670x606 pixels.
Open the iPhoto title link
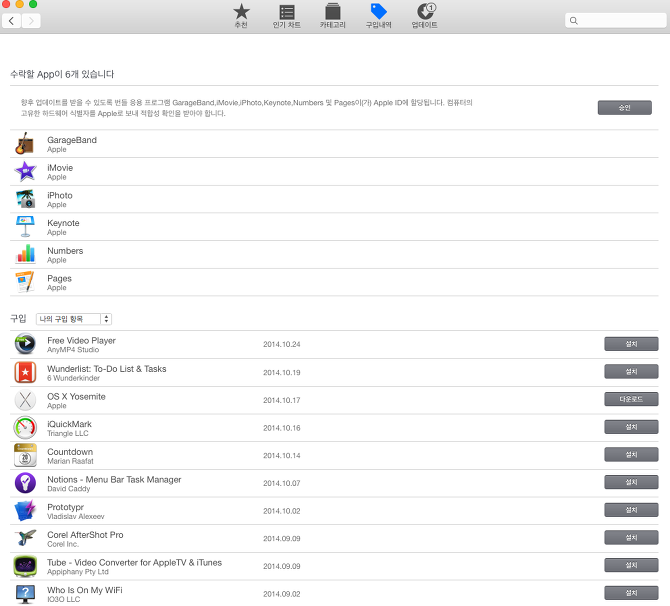pyautogui.click(x=59, y=196)
